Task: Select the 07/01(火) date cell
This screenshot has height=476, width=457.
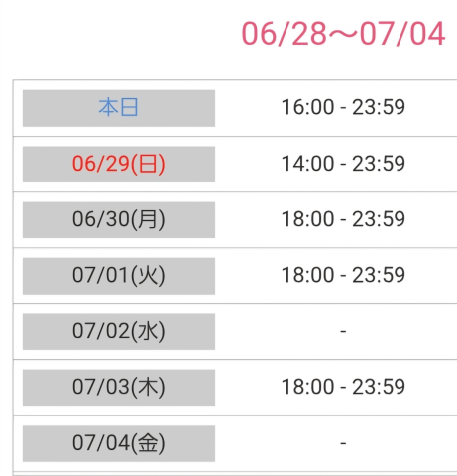Action: (x=119, y=276)
